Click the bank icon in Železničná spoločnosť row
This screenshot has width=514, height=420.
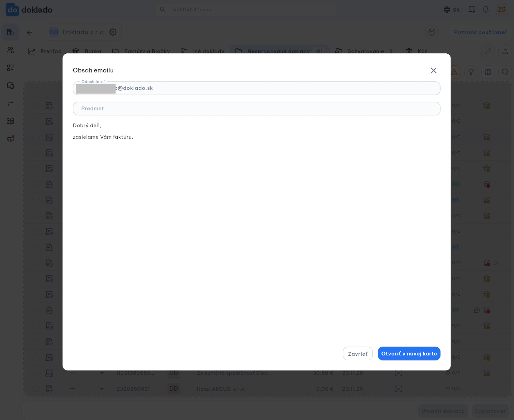point(486,373)
